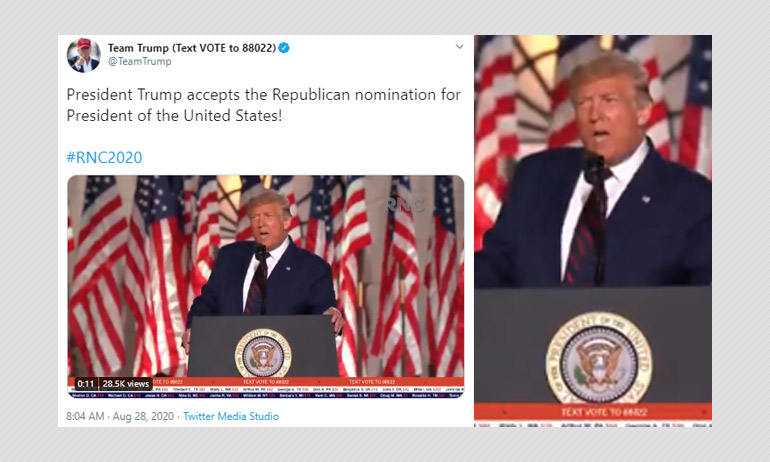Click the presidential seal in the enlarged image
Image resolution: width=770 pixels, height=462 pixels.
(599, 358)
